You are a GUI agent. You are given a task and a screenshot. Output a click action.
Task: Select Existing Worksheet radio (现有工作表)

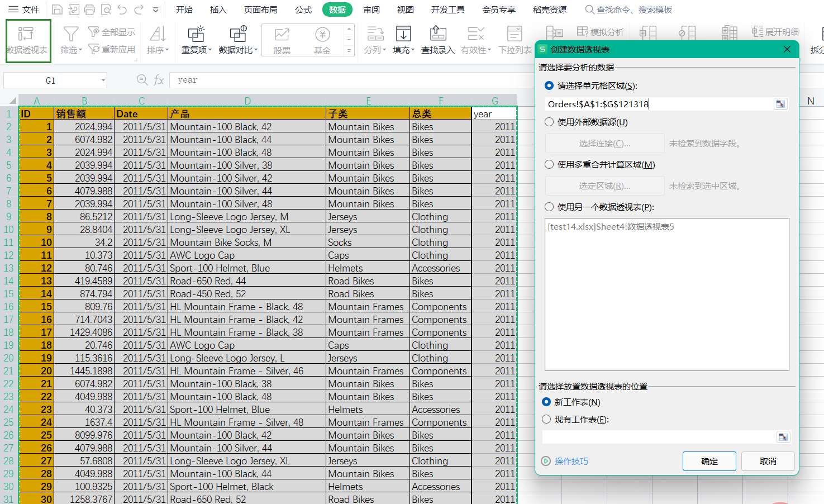click(x=546, y=419)
